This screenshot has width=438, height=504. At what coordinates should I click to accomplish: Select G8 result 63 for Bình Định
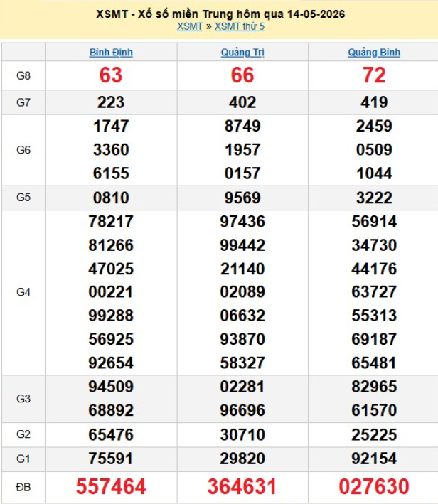tap(111, 75)
